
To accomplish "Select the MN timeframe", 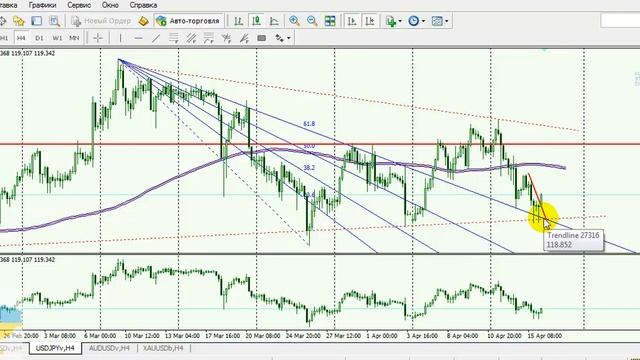I will pyautogui.click(x=74, y=38).
